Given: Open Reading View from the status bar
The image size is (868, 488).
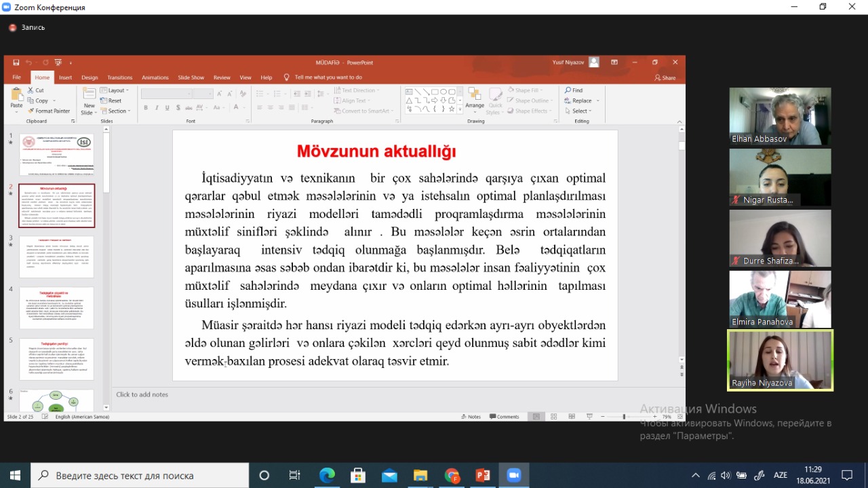Looking at the screenshot, I should coord(571,417).
